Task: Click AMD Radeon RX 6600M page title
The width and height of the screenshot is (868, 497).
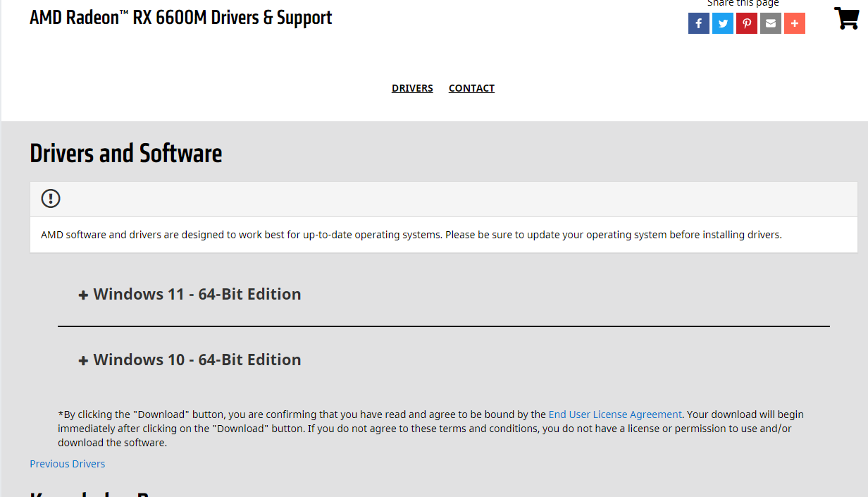Action: 180,18
